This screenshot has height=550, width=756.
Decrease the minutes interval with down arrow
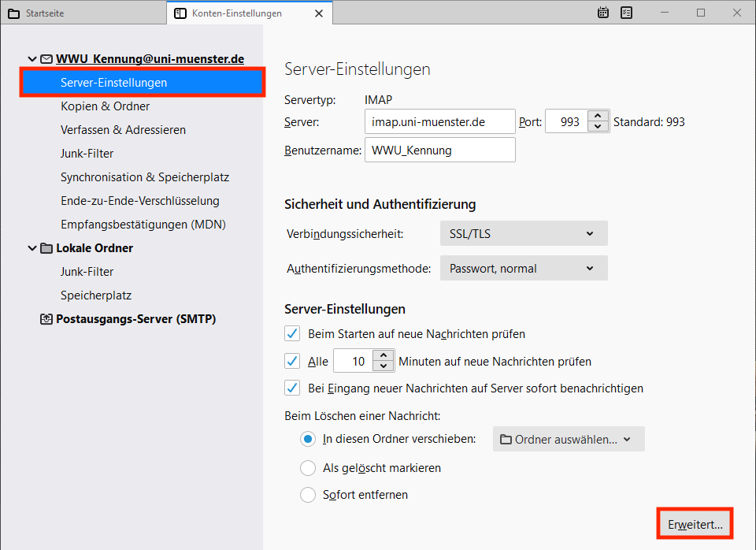pos(384,366)
